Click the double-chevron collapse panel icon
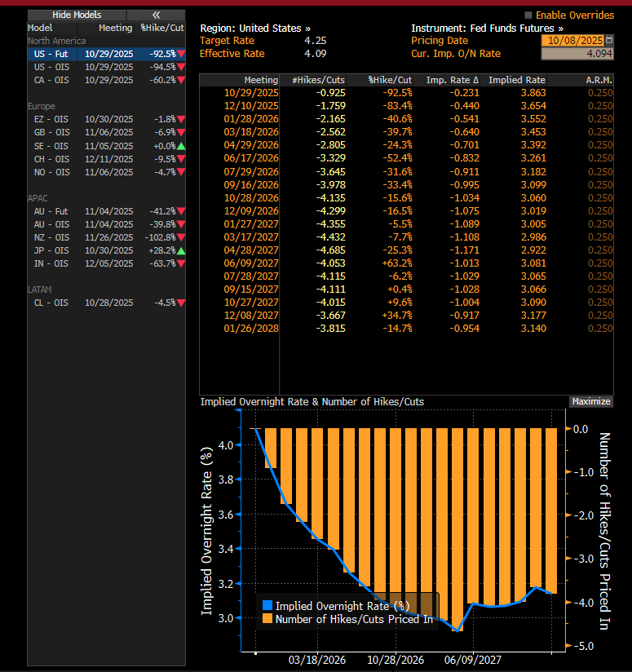Image resolution: width=632 pixels, height=672 pixels. [x=156, y=15]
